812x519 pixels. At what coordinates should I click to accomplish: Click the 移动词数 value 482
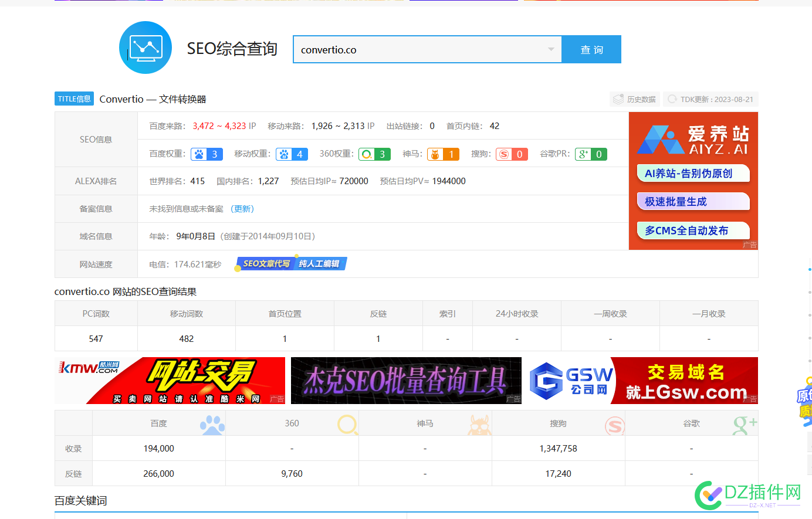[x=187, y=339]
